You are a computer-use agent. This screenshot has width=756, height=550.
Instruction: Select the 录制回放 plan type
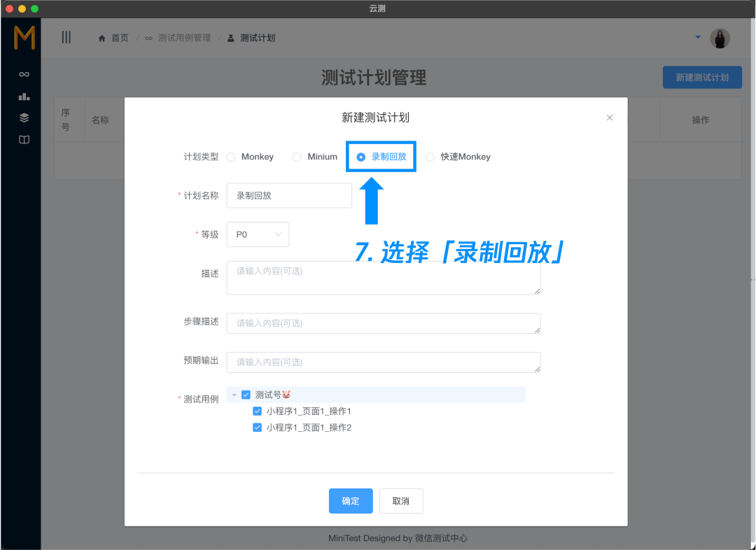click(x=360, y=157)
